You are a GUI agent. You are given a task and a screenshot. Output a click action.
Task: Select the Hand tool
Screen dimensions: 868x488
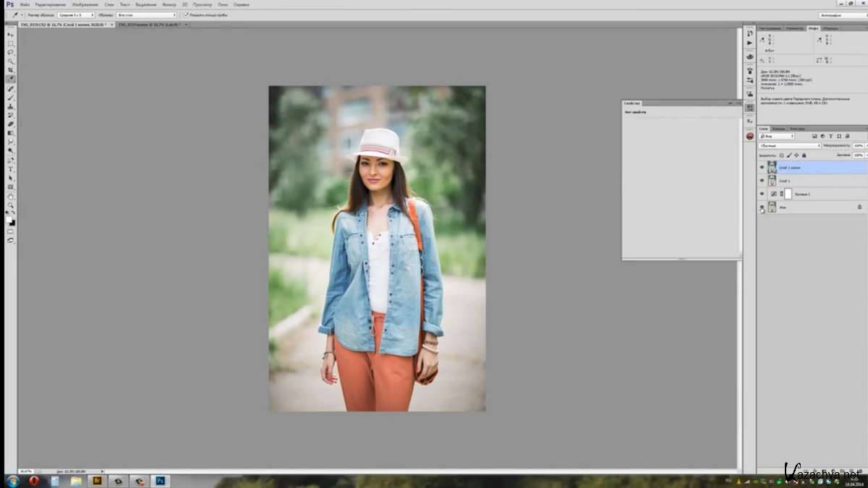[x=11, y=196]
